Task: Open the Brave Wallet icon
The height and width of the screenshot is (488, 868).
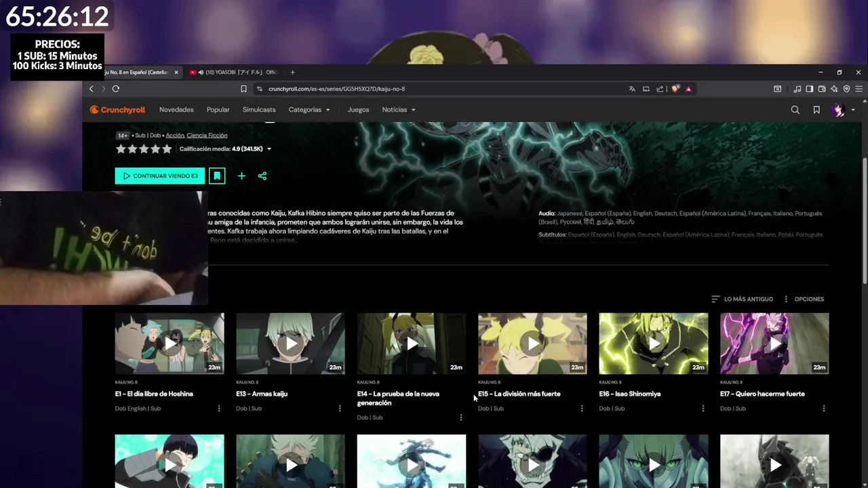Action: point(822,89)
